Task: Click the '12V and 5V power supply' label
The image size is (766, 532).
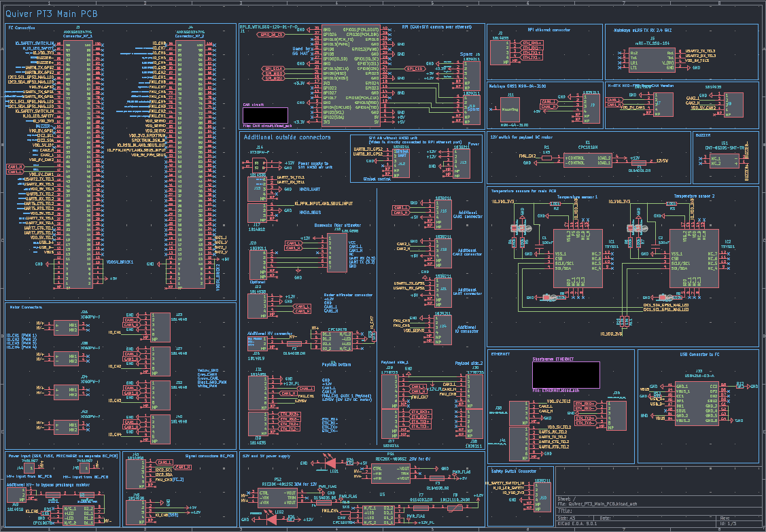Action: (266, 457)
